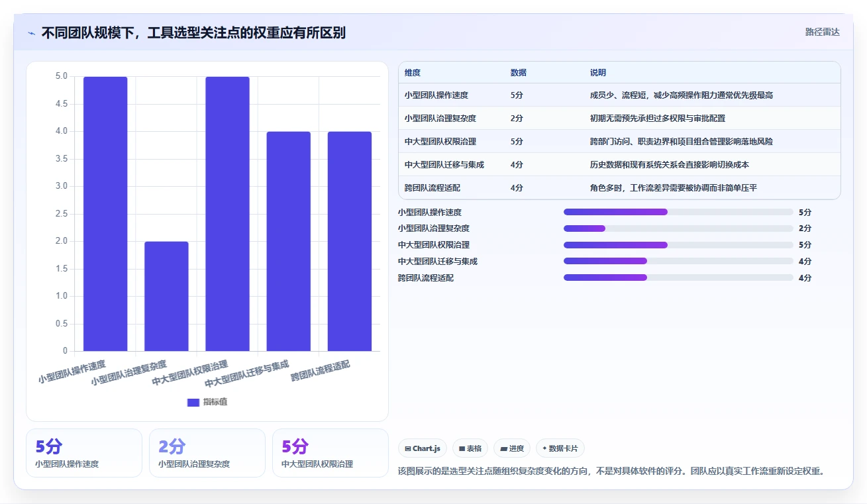Screen dimensions: 867x504
Task: Select table cell 跨团队流程适配
Action: tap(433, 188)
